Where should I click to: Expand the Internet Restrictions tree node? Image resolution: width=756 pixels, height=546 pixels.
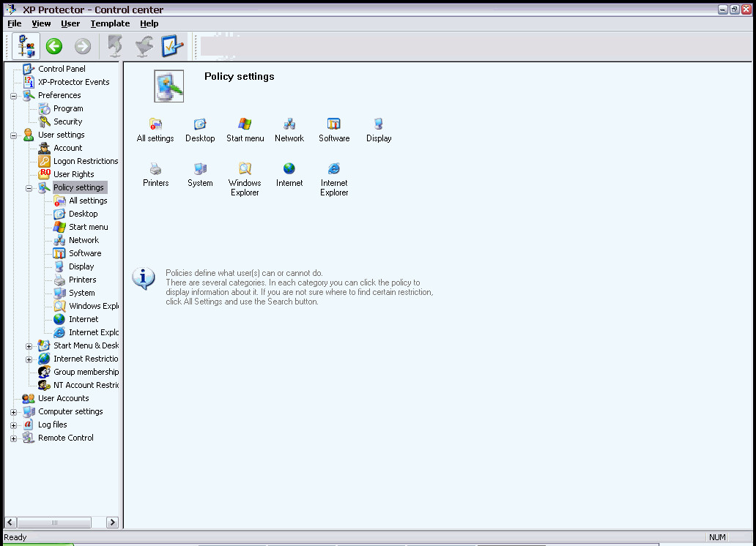[x=29, y=359]
